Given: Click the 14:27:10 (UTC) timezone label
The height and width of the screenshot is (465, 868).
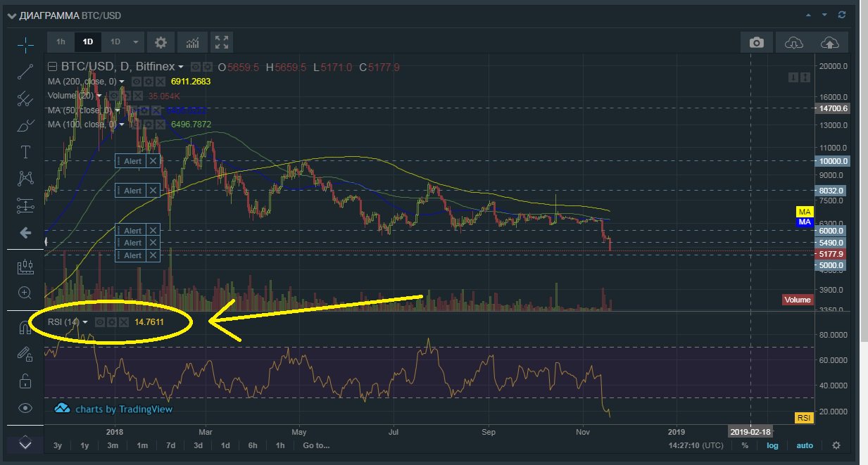Looking at the screenshot, I should (696, 445).
